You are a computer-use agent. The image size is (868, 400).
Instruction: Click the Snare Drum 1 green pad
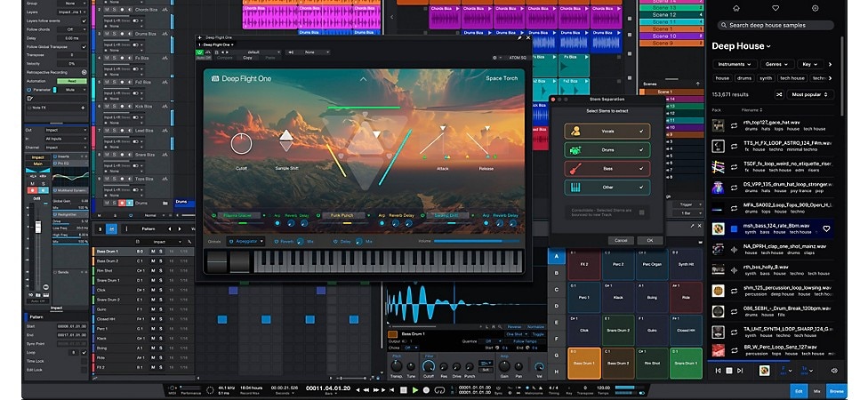[x=686, y=363]
